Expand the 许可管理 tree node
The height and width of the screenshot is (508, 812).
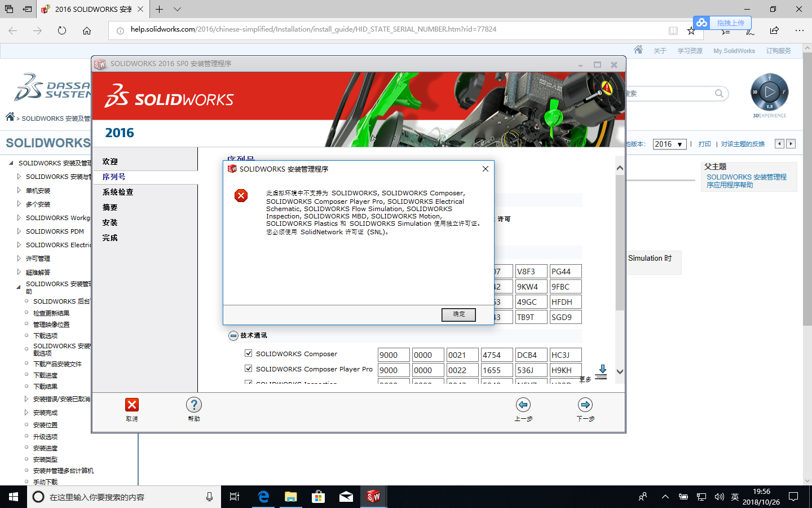pyautogui.click(x=19, y=258)
